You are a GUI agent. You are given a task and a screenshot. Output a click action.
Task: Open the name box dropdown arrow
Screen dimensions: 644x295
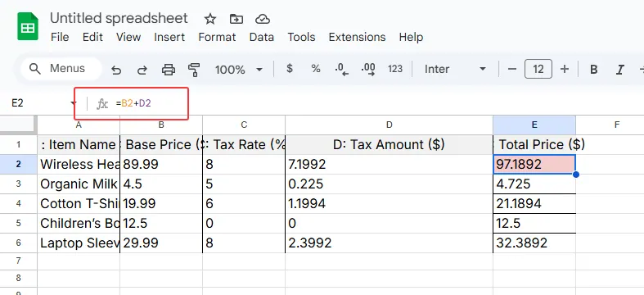pyautogui.click(x=74, y=103)
